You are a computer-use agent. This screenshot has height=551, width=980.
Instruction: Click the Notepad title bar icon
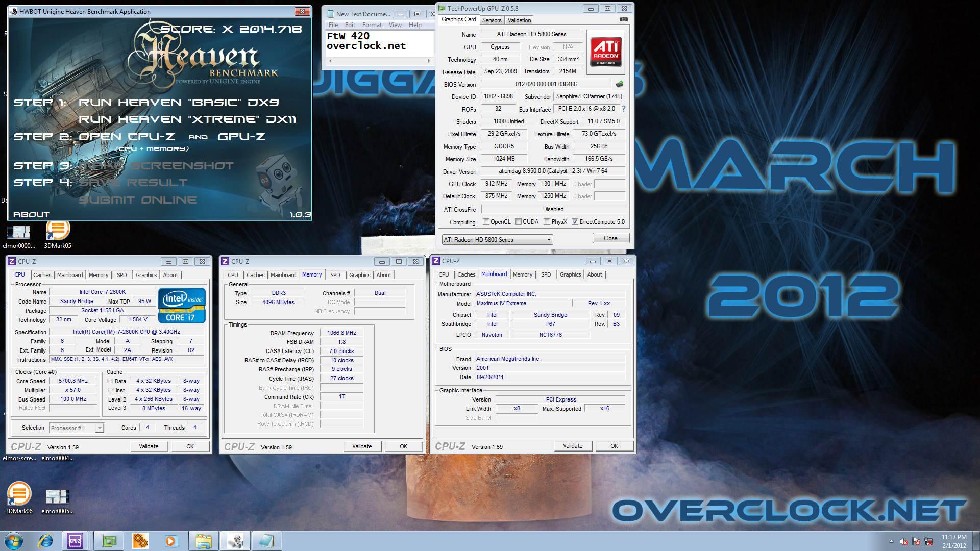330,14
